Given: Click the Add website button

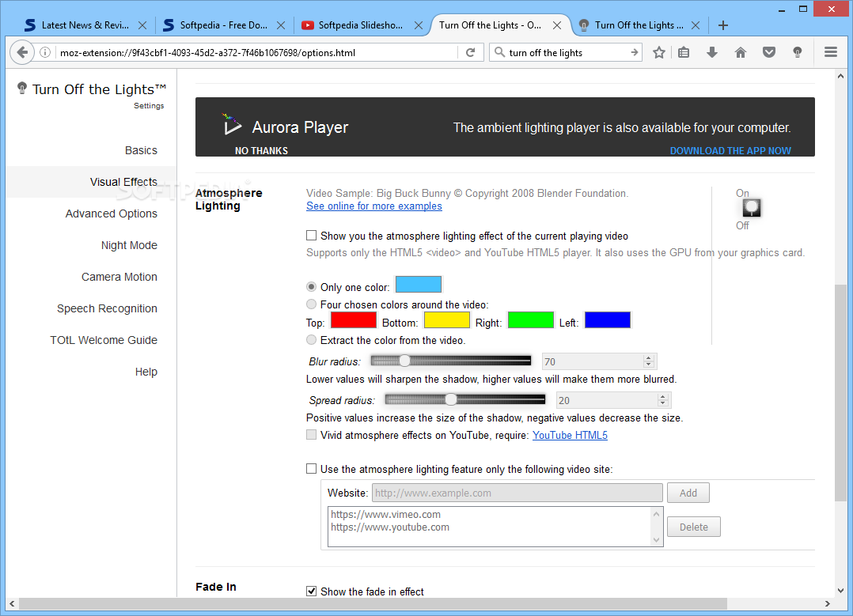Looking at the screenshot, I should click(688, 493).
